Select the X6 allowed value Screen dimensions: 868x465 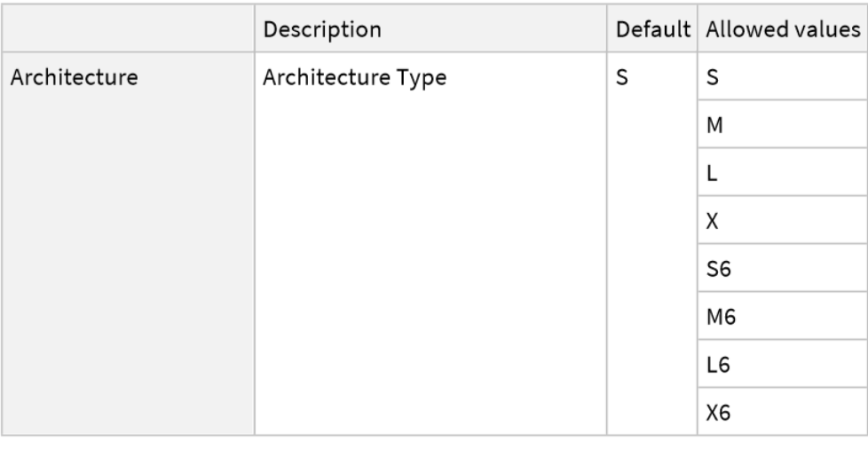(717, 413)
